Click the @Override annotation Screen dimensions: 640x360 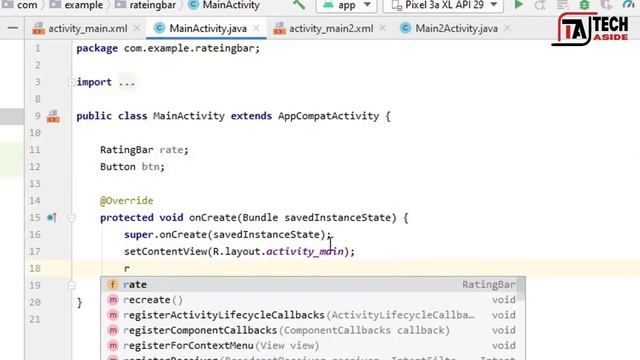[127, 201]
